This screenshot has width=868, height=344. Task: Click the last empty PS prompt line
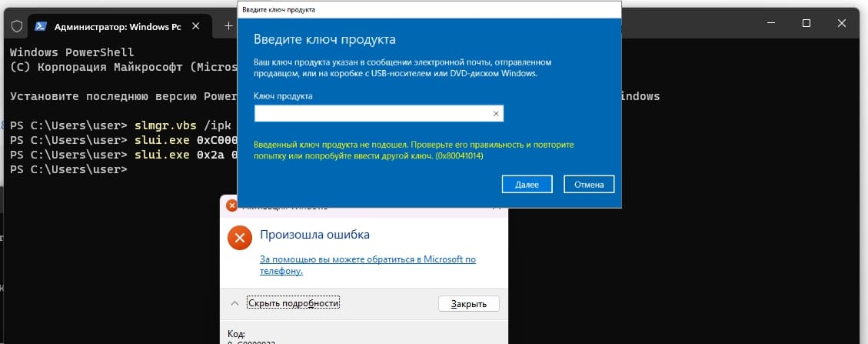[x=68, y=169]
